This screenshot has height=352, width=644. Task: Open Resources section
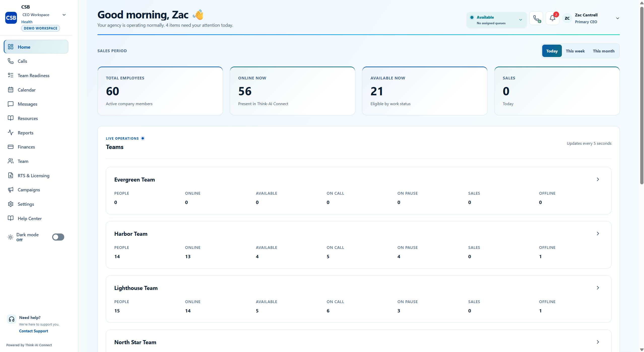tap(36, 118)
